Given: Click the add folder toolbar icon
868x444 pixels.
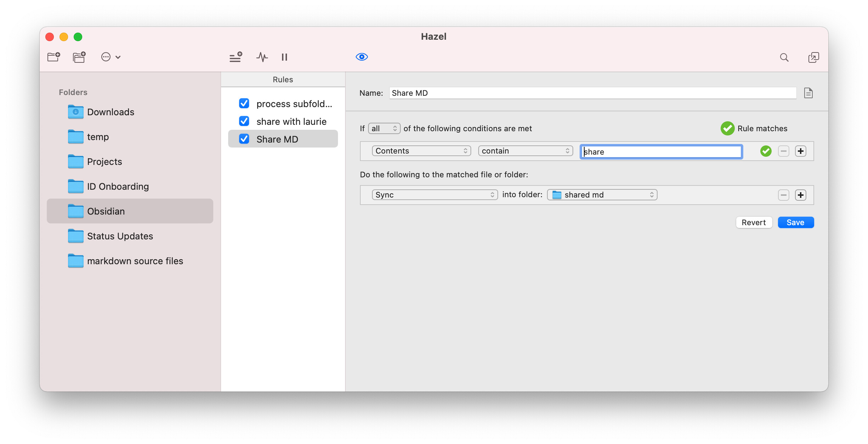Looking at the screenshot, I should point(54,57).
